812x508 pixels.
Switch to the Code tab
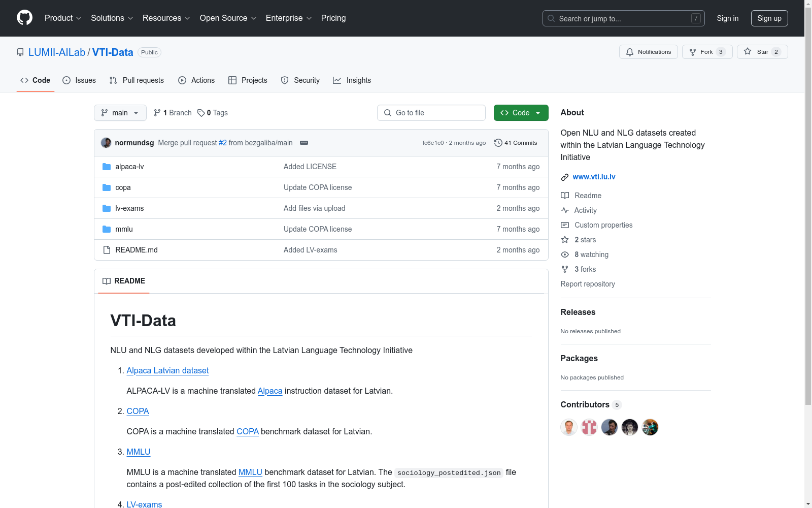pos(36,80)
